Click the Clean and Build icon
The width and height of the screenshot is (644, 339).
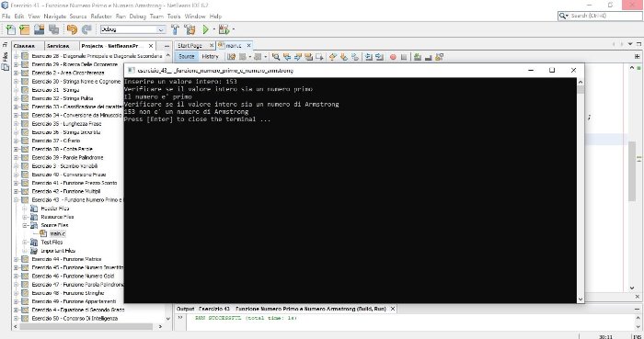pyautogui.click(x=190, y=29)
